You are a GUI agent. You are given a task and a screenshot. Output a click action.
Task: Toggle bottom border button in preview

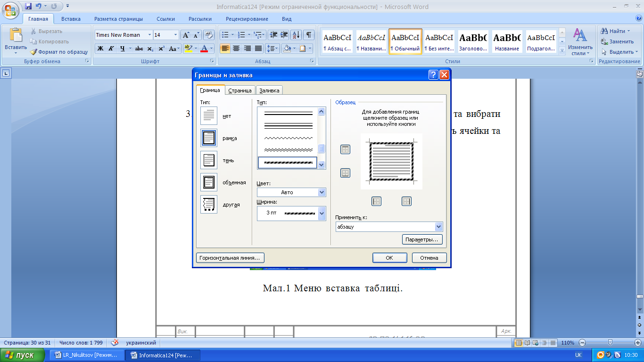(345, 173)
